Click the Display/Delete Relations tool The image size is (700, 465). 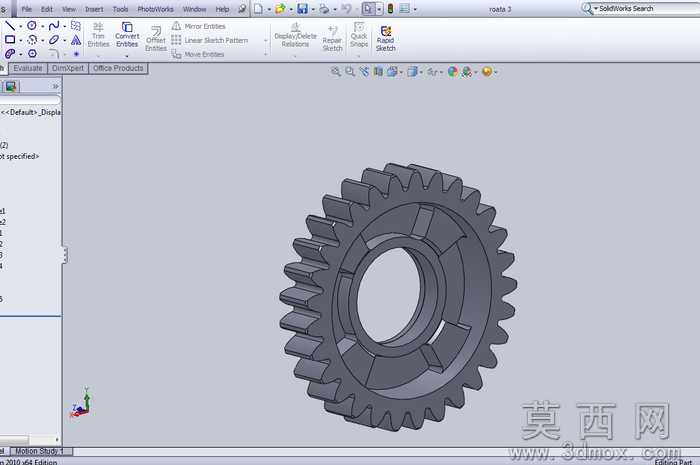coord(295,34)
